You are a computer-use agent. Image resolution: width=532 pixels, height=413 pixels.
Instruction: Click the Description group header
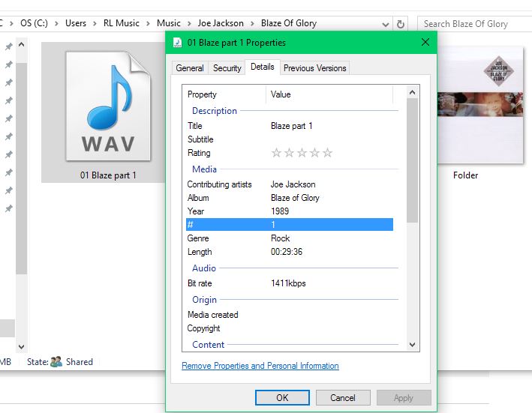[x=215, y=111]
